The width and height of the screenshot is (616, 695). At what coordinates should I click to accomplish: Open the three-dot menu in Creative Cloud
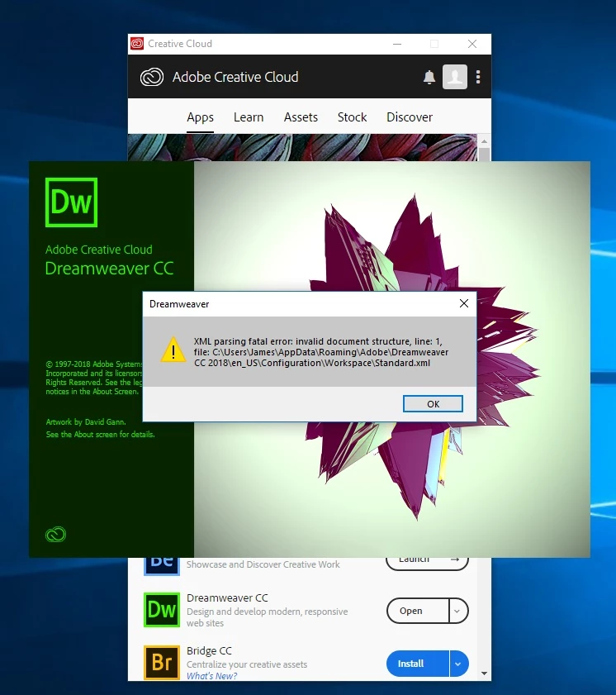478,77
